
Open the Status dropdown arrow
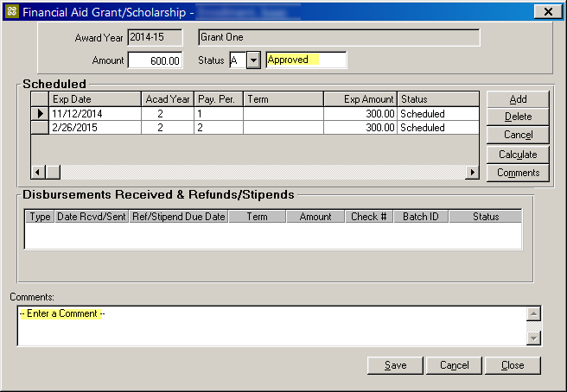pos(253,60)
